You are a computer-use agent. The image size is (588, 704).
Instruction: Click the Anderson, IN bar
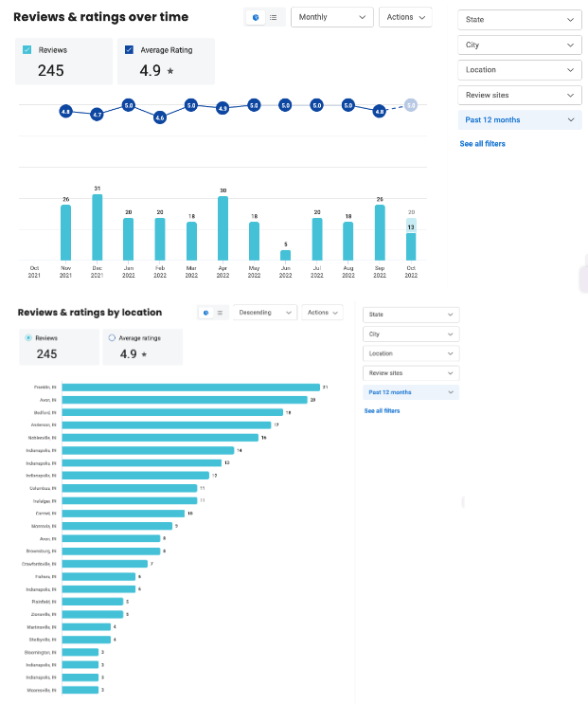[167, 424]
